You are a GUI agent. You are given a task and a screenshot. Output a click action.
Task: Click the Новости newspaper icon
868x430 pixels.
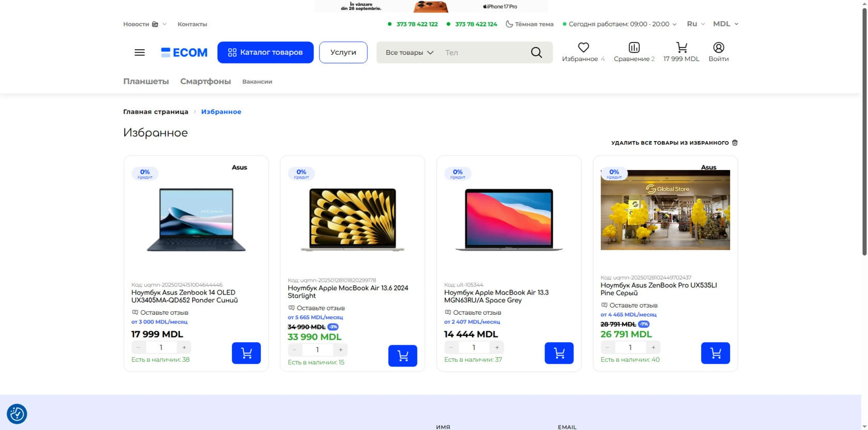155,24
